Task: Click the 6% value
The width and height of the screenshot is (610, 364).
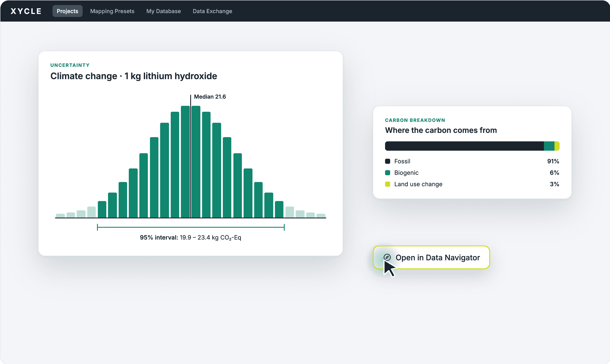Action: (554, 173)
